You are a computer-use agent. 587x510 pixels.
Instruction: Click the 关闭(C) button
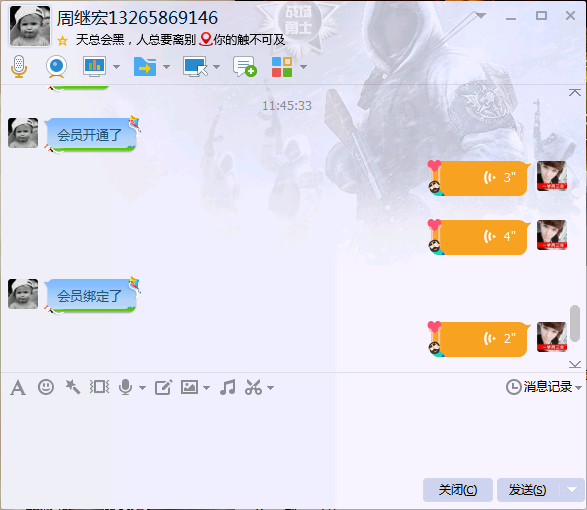[458, 489]
